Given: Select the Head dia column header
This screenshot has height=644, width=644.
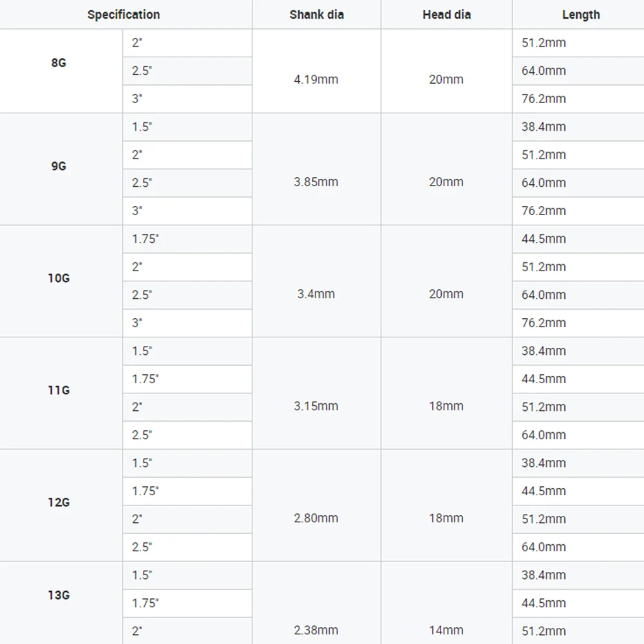Looking at the screenshot, I should pyautogui.click(x=446, y=14).
